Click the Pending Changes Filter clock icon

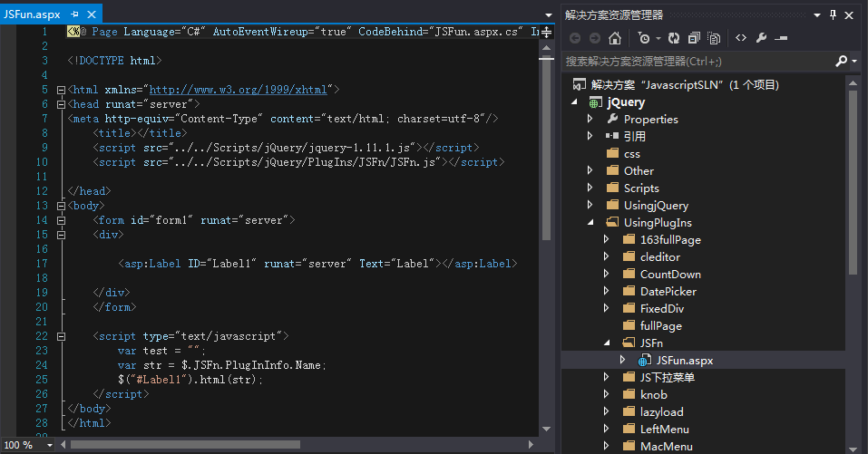(x=643, y=38)
